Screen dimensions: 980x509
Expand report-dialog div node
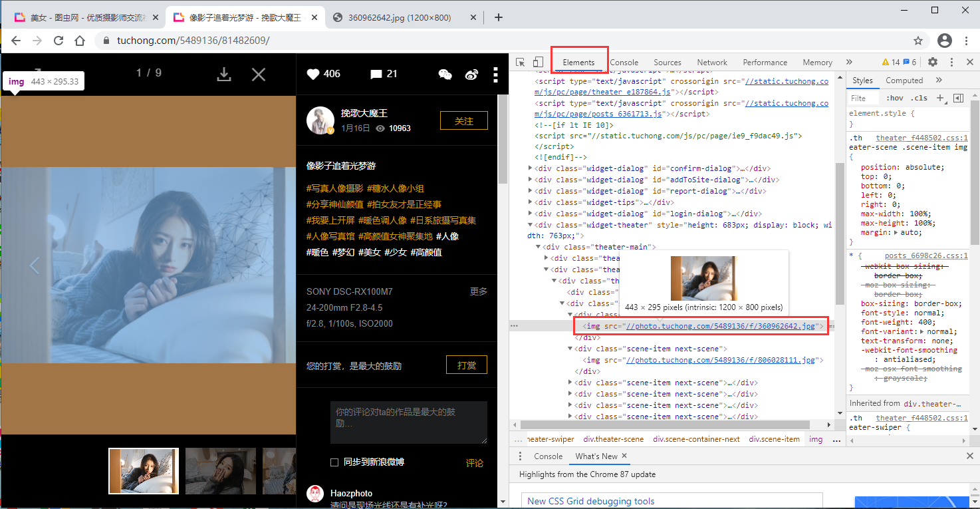(531, 191)
